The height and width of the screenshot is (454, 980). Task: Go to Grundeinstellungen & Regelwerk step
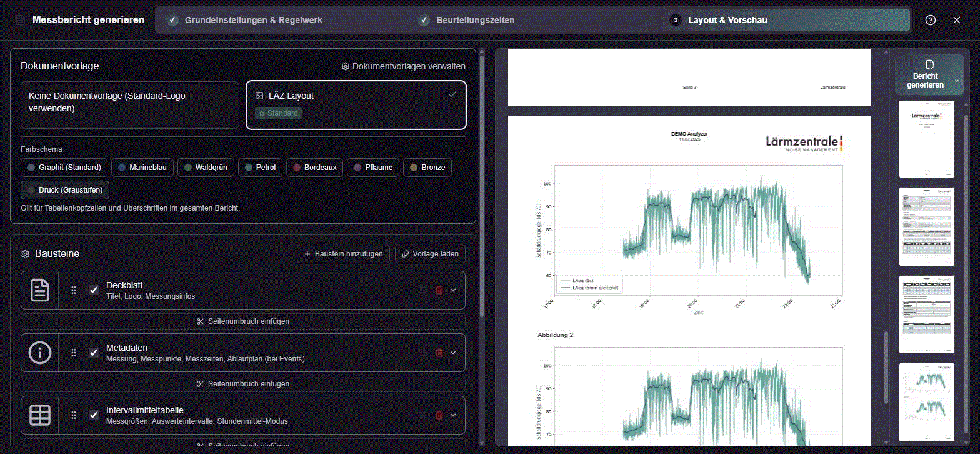pyautogui.click(x=245, y=20)
